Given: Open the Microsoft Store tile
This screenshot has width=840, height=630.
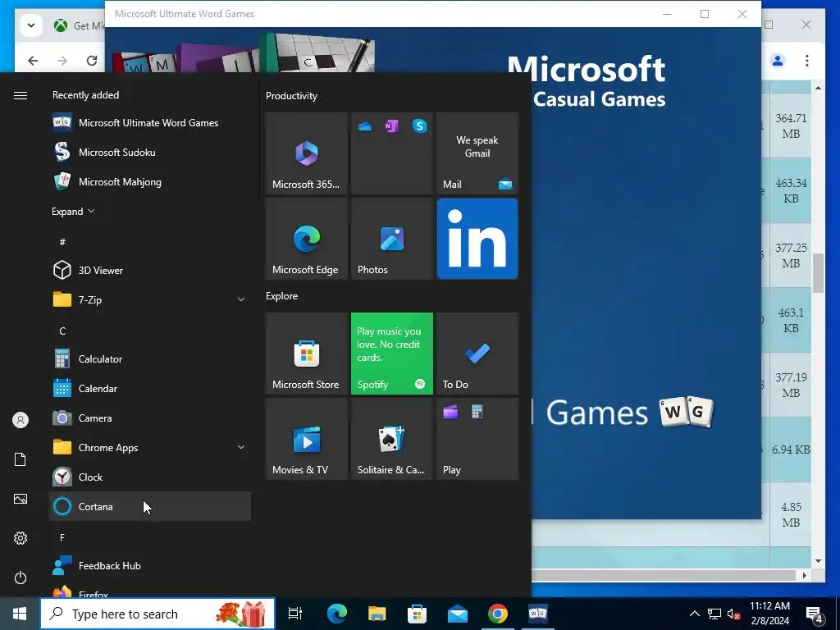Looking at the screenshot, I should tap(307, 354).
